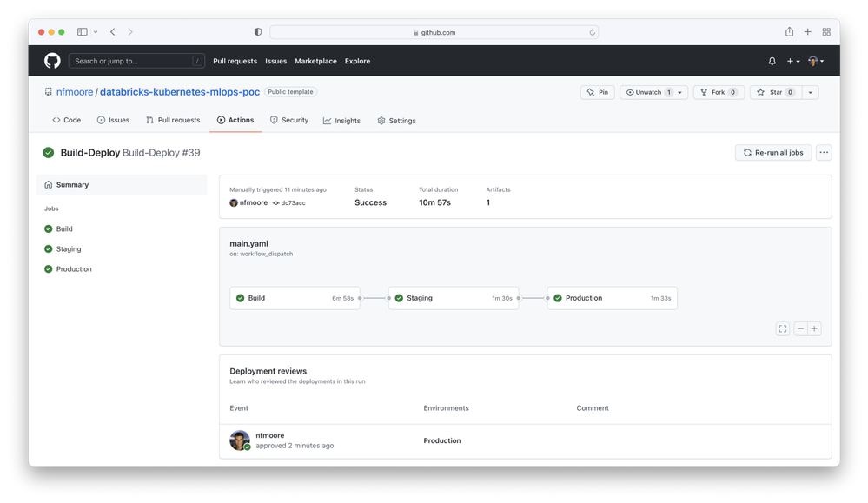Select Summary in the sidebar
Screen dimensions: 868x503
(122, 185)
